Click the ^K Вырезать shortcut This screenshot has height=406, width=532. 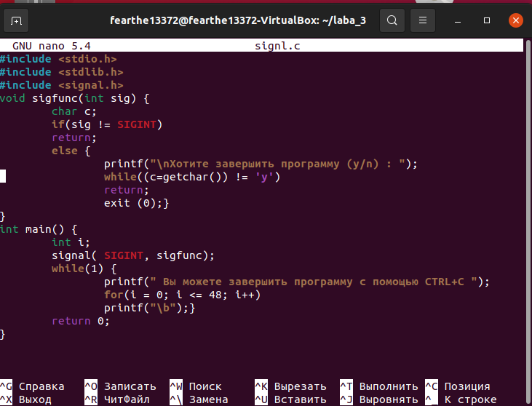(x=290, y=386)
